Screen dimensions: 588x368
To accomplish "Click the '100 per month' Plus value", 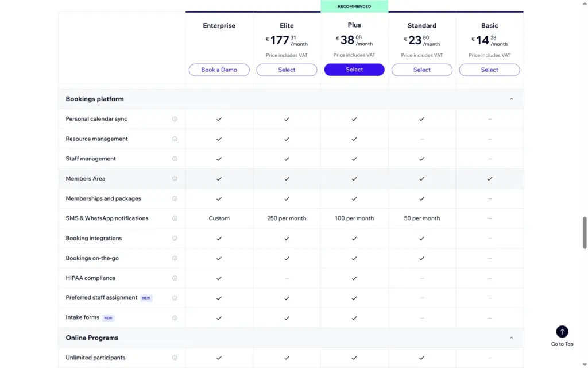I will [354, 218].
